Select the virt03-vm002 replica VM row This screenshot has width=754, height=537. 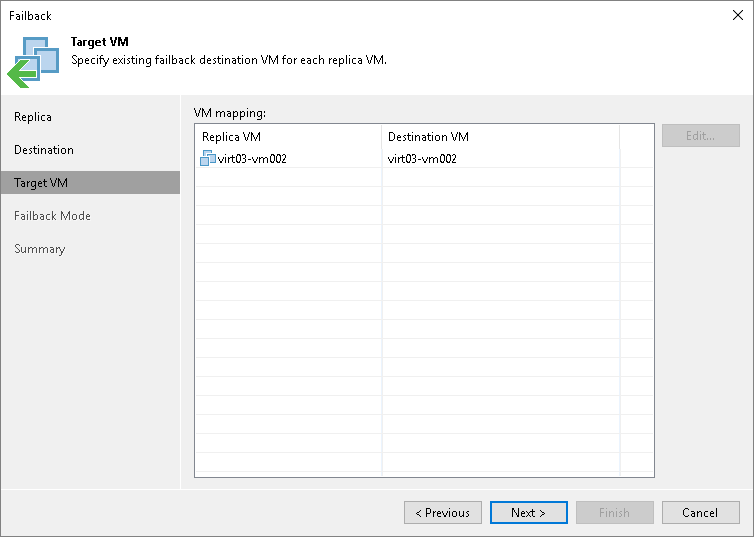252,158
